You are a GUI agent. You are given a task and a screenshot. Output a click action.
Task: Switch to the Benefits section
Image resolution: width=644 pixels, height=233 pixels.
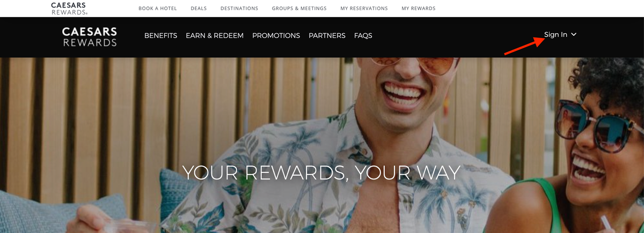pyautogui.click(x=160, y=36)
